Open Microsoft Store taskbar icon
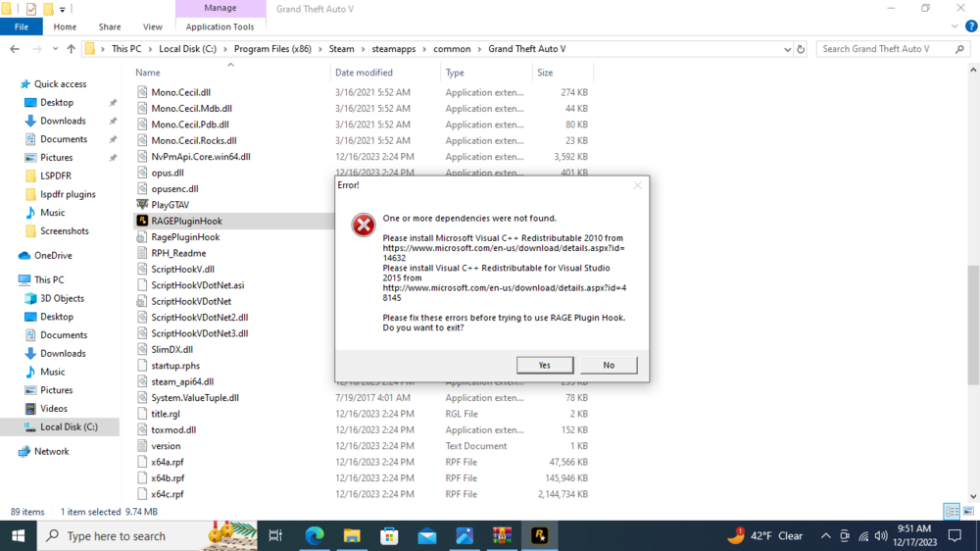This screenshot has width=980, height=551. [389, 536]
